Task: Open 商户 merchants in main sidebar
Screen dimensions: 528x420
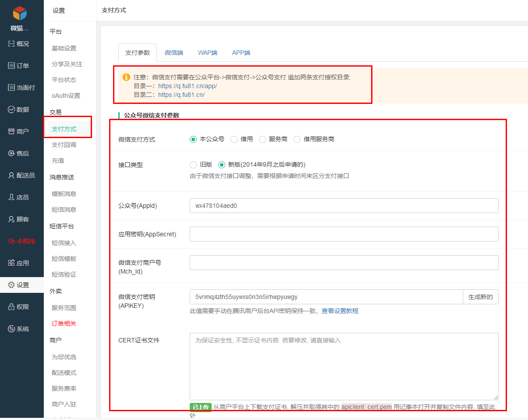Action: (x=18, y=132)
